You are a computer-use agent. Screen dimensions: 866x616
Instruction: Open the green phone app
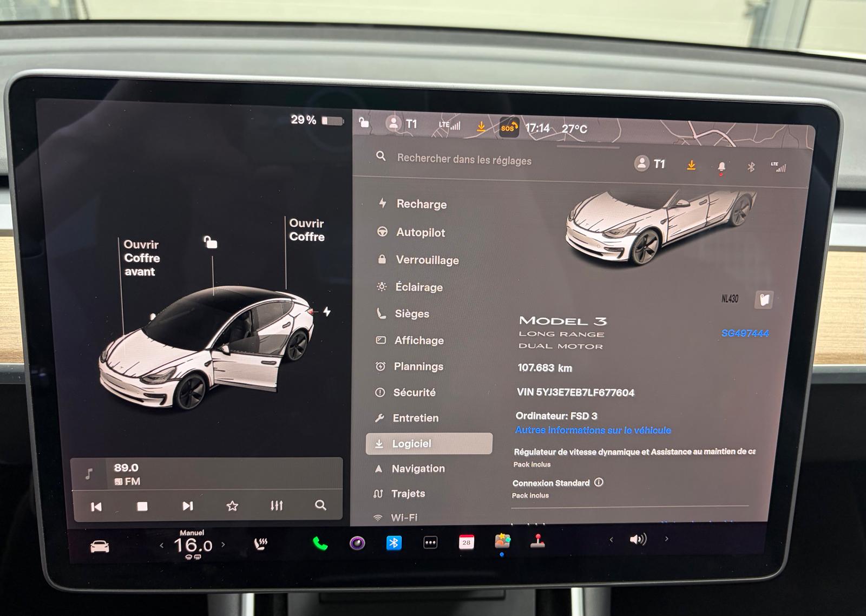point(320,543)
